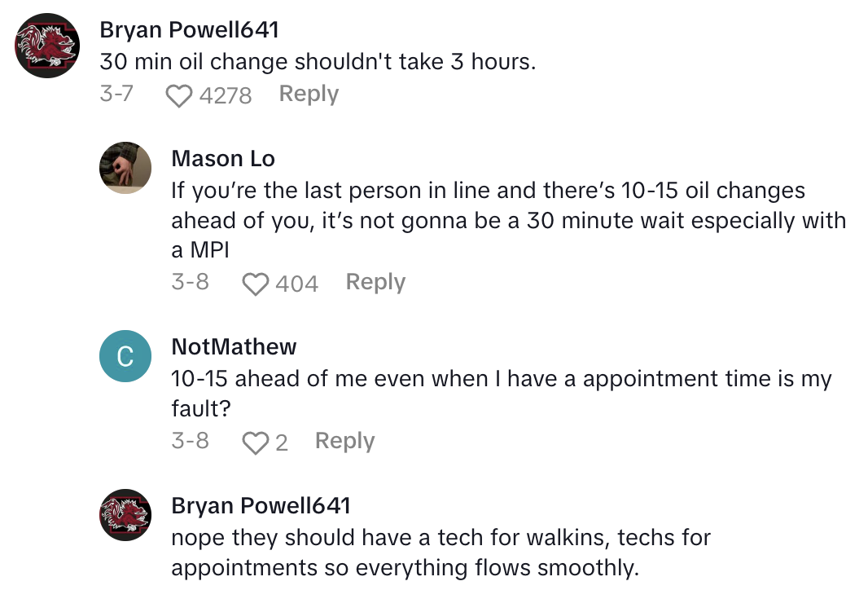Like Bryan Powell641's oil change comment
The image size is (868, 590).
pos(178,96)
